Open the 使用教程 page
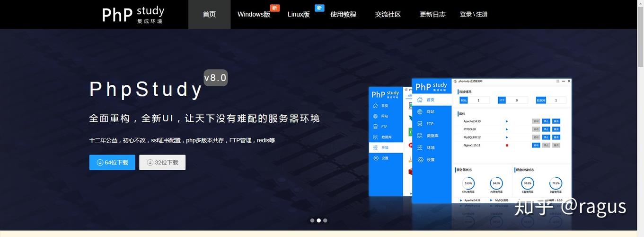This screenshot has height=237, width=644. coord(343,14)
